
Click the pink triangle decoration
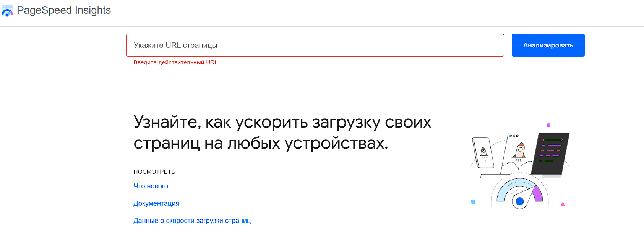click(x=563, y=204)
